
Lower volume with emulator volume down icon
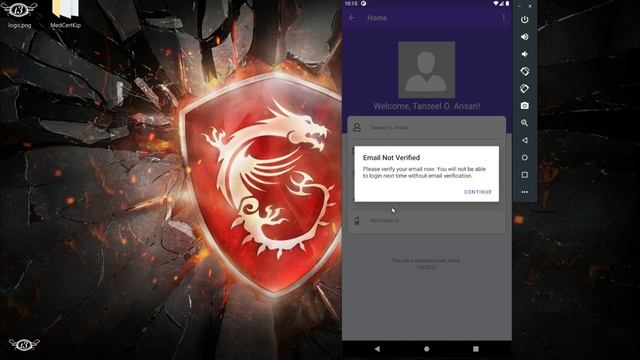pos(524,54)
